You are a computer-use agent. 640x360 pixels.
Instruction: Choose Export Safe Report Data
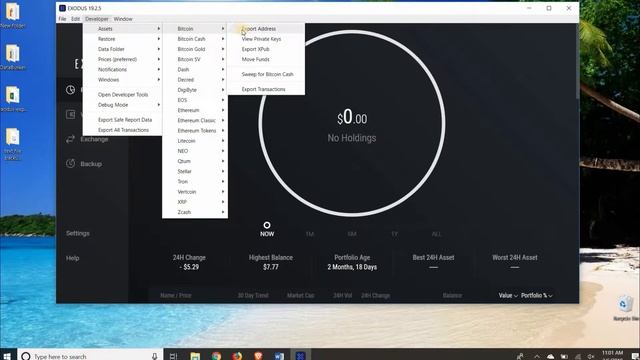[122, 120]
